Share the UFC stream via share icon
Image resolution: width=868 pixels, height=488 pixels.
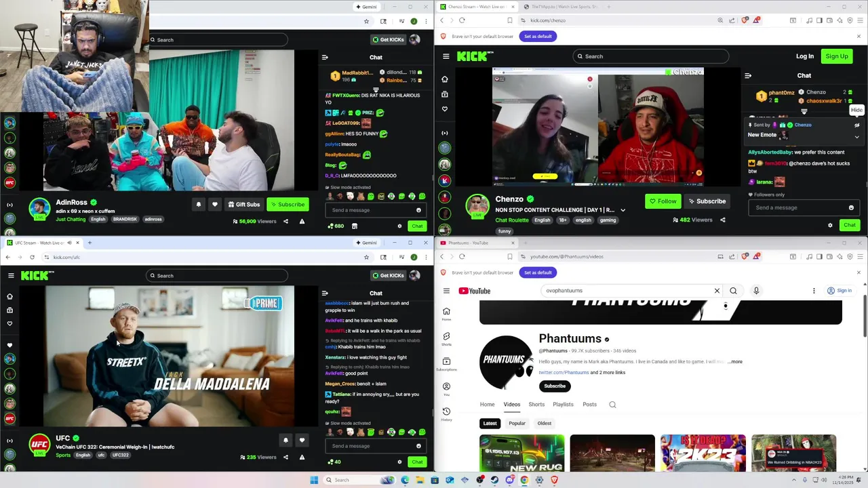coord(285,457)
